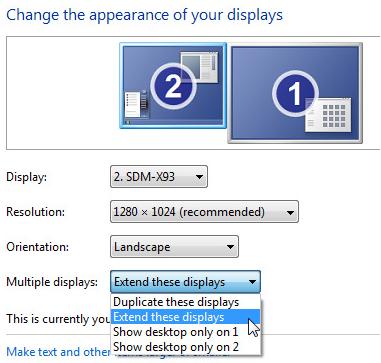Collapse the Multiple displays combo box
Image resolution: width=381 pixels, height=363 pixels.
click(x=185, y=282)
